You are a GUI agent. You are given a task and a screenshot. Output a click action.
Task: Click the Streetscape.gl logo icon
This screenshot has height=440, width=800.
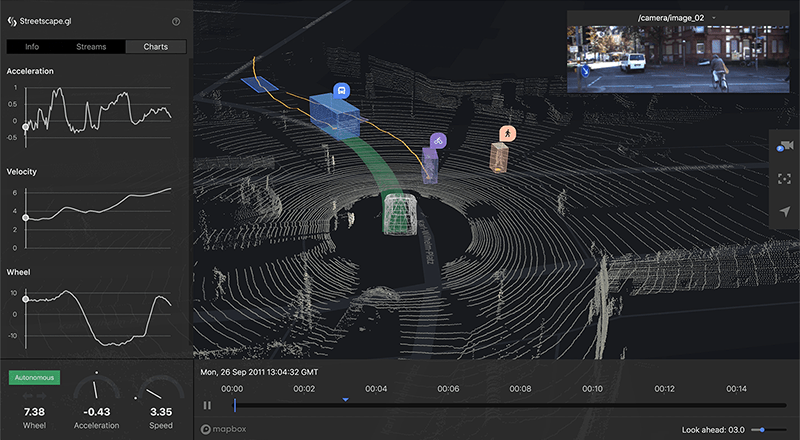click(12, 21)
